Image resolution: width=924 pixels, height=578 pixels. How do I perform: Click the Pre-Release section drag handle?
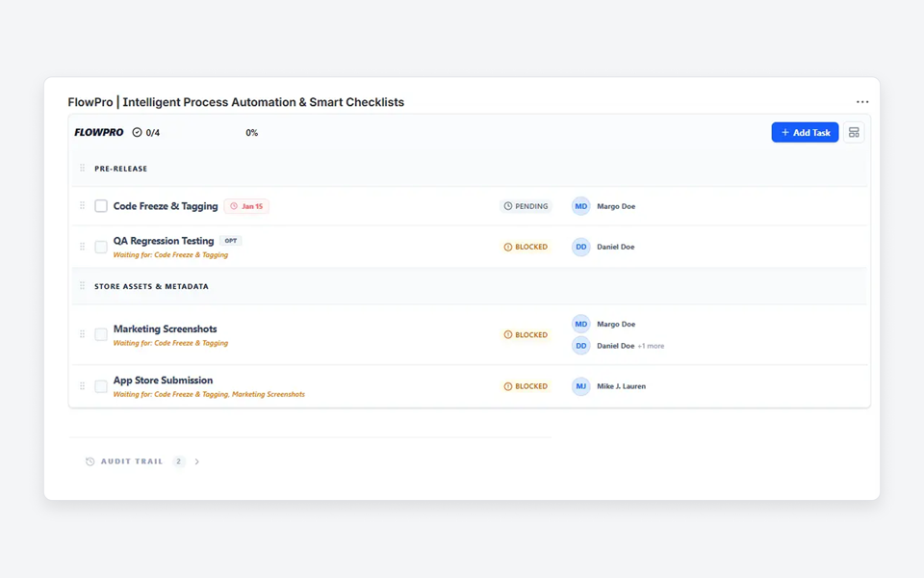pyautogui.click(x=83, y=169)
